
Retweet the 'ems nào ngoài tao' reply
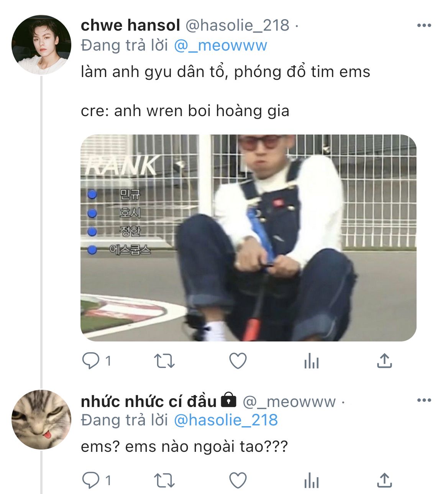coord(164,481)
